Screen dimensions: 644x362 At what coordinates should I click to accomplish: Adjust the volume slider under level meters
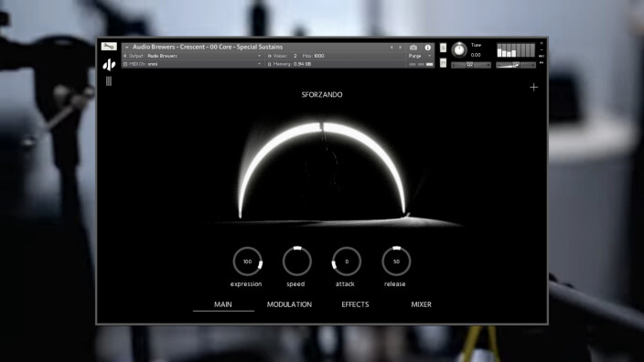pos(516,65)
